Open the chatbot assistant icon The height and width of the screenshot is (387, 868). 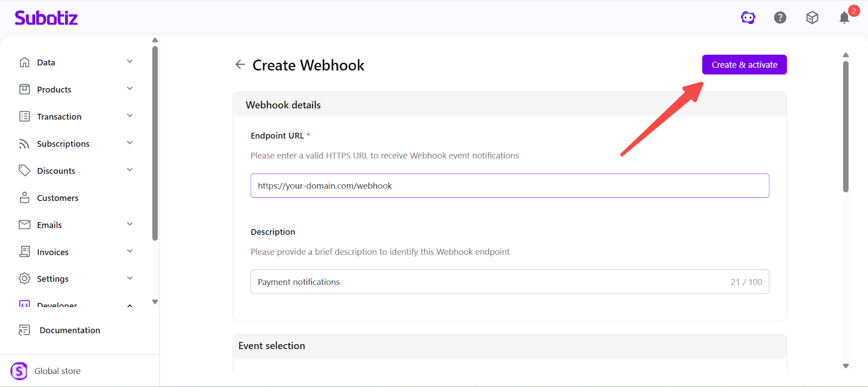click(748, 18)
